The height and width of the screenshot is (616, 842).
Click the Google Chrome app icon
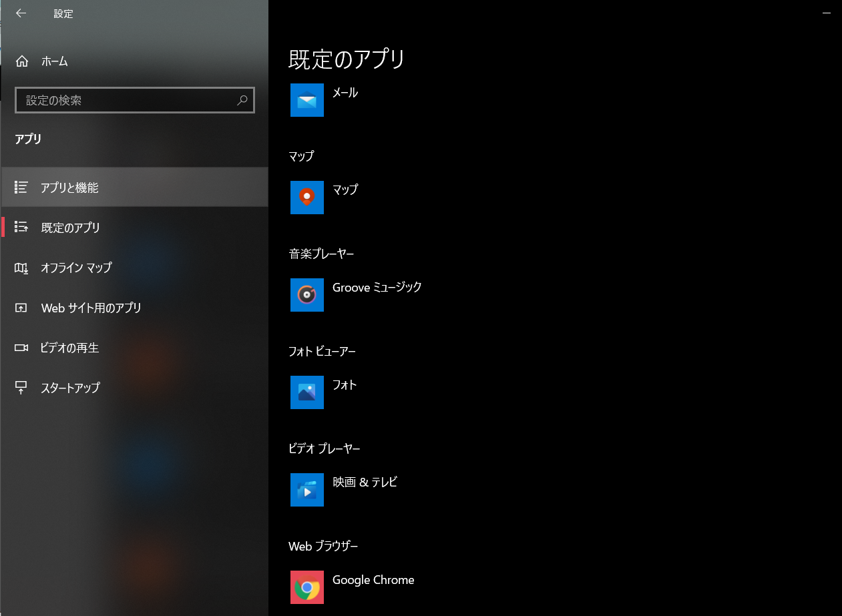pos(307,587)
